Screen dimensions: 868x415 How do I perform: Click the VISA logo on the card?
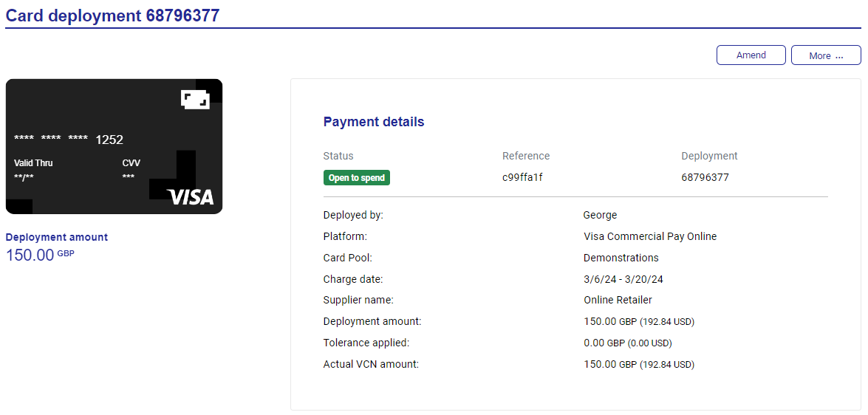(191, 197)
